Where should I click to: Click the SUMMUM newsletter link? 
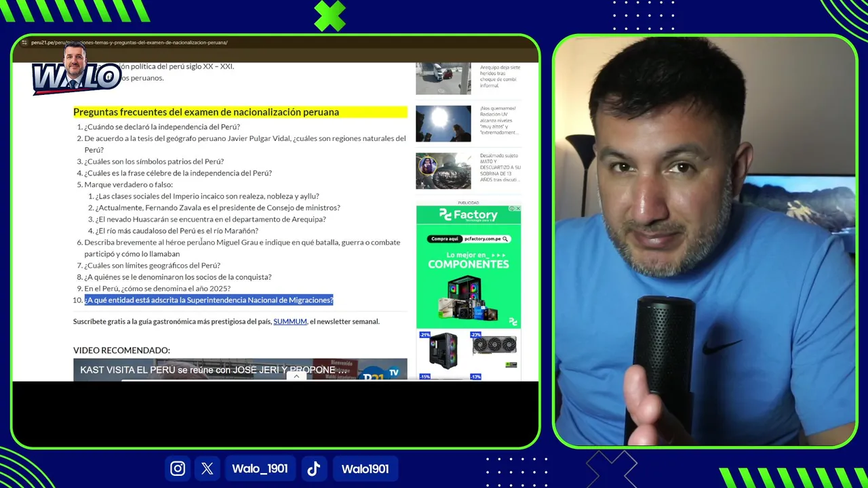pos(290,321)
